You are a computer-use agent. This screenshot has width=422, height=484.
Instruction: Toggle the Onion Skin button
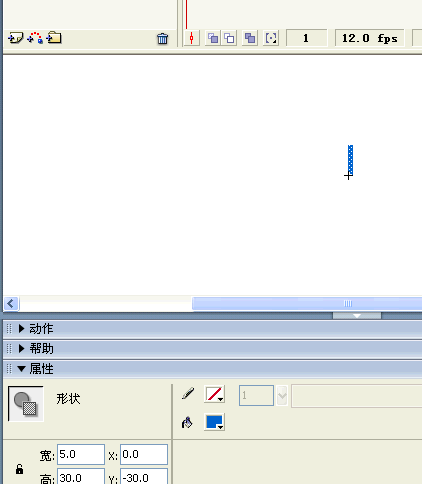tap(213, 38)
